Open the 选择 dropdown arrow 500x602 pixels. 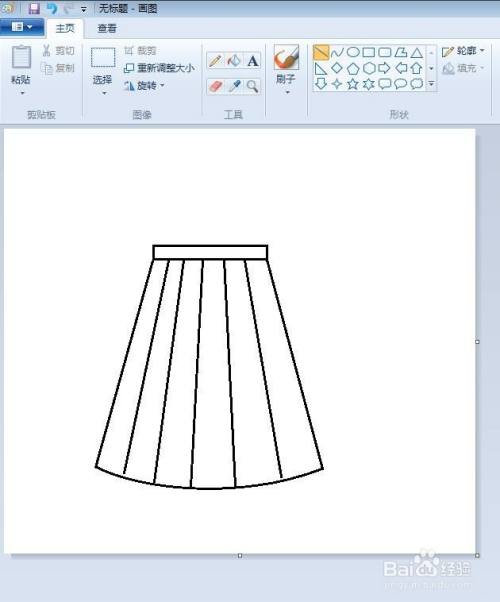pyautogui.click(x=104, y=93)
